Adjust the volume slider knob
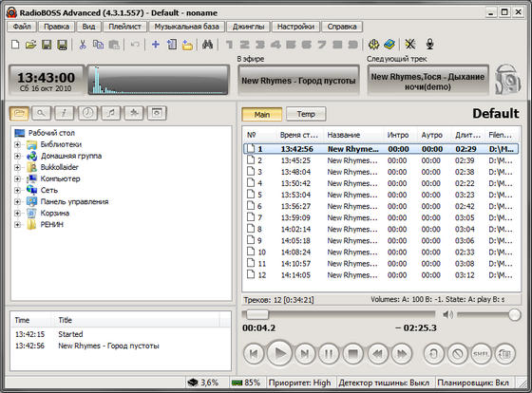 514,315
